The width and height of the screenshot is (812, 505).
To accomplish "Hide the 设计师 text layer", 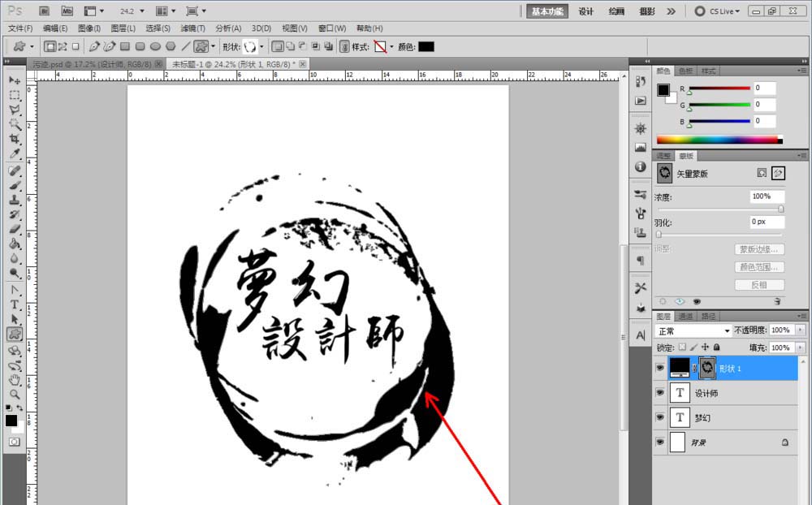I will click(660, 393).
